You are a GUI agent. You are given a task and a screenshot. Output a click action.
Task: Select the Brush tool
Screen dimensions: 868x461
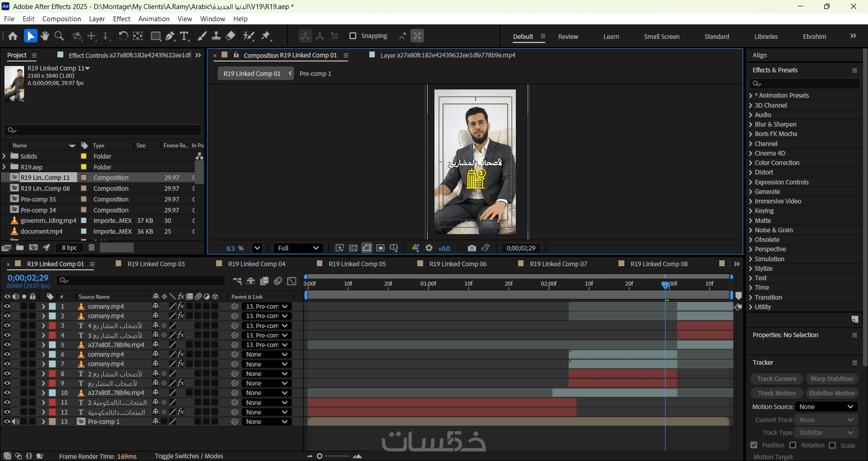[202, 36]
